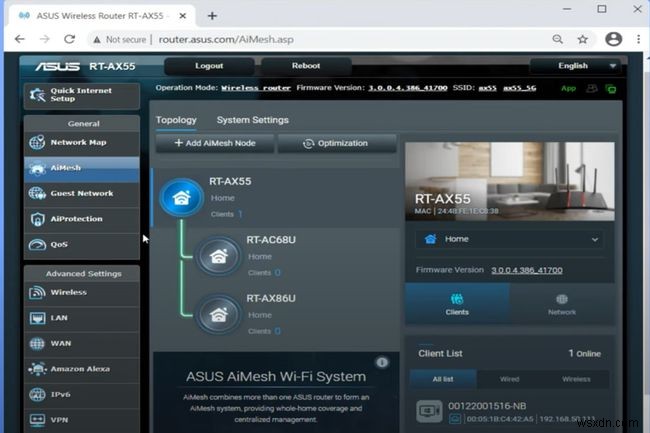Click the Optimization button
Viewport: 650px width, 433px height.
pyautogui.click(x=337, y=143)
